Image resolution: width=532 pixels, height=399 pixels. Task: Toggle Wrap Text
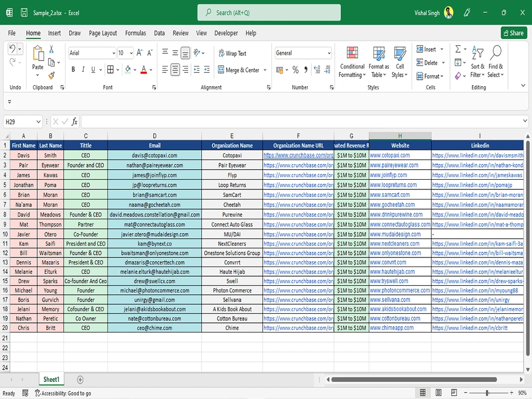click(x=232, y=53)
